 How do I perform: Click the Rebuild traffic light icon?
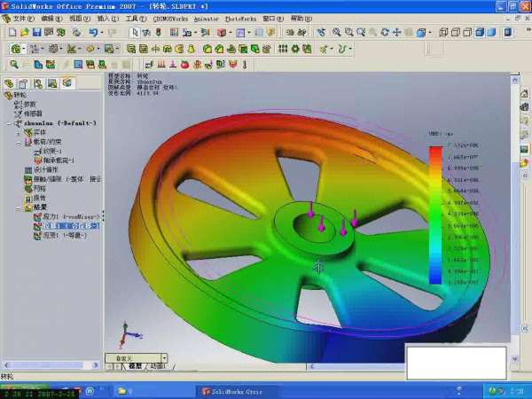[x=158, y=33]
